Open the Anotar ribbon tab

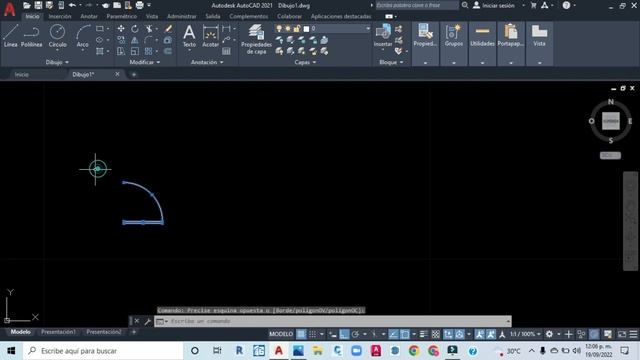[x=89, y=16]
